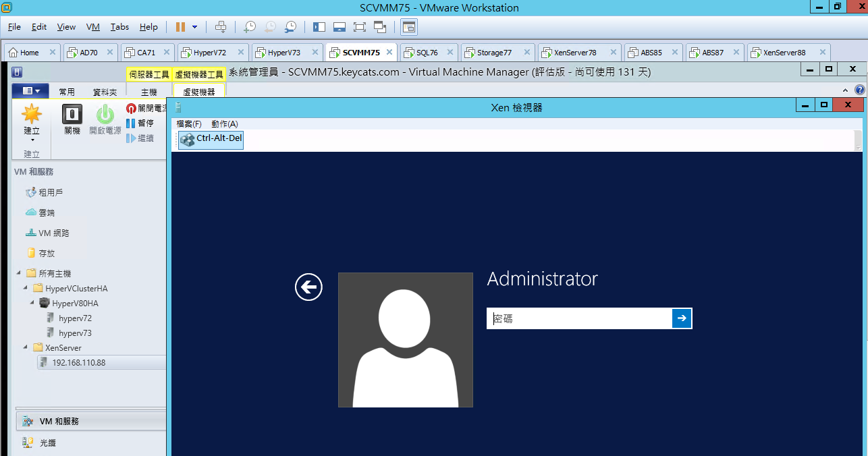Screen dimensions: 868x456
Task: Click Ctrl-Alt-Del button in Xen viewer
Action: tap(211, 140)
